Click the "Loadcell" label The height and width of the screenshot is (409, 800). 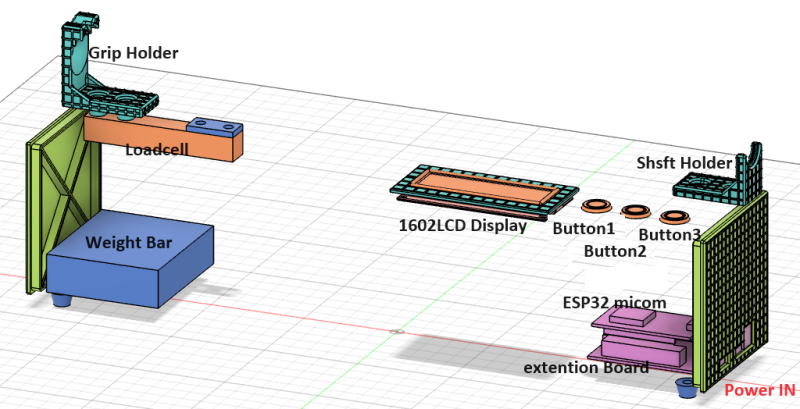pyautogui.click(x=157, y=150)
